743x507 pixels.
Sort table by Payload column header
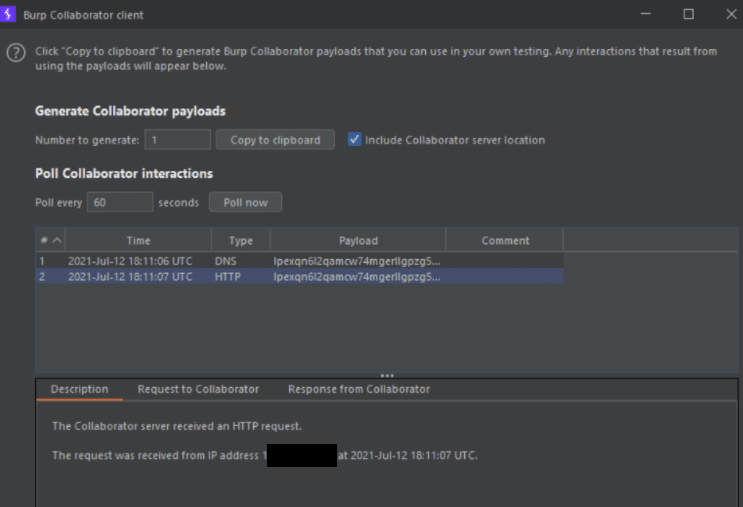[358, 240]
